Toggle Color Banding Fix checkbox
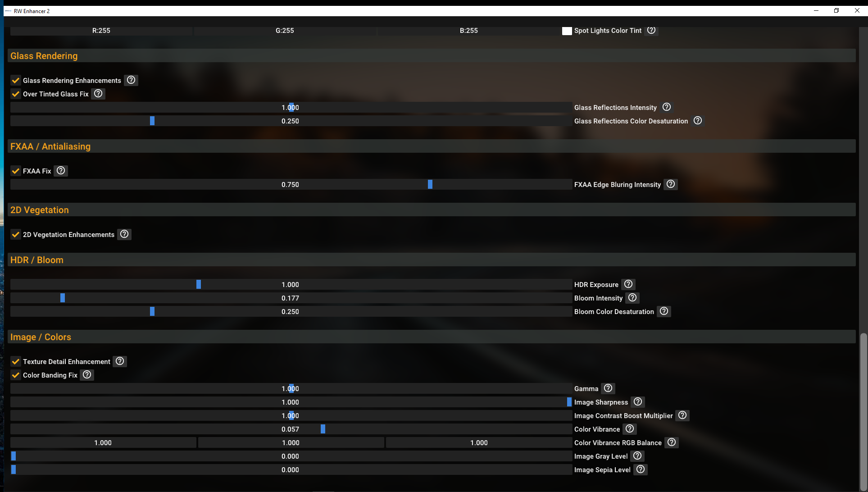 [x=16, y=375]
